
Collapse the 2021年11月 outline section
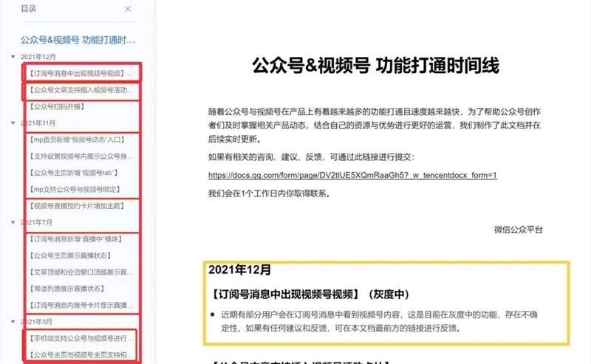point(13,123)
